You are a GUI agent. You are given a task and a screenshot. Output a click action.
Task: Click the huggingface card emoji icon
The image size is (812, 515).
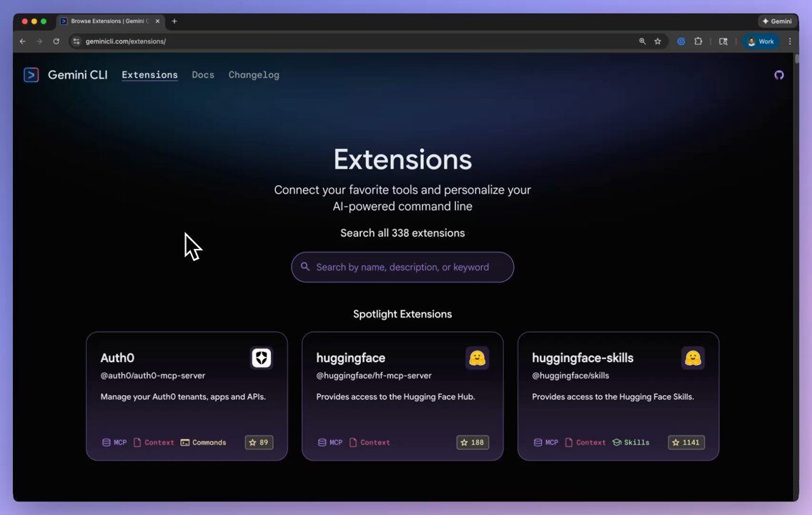point(477,358)
